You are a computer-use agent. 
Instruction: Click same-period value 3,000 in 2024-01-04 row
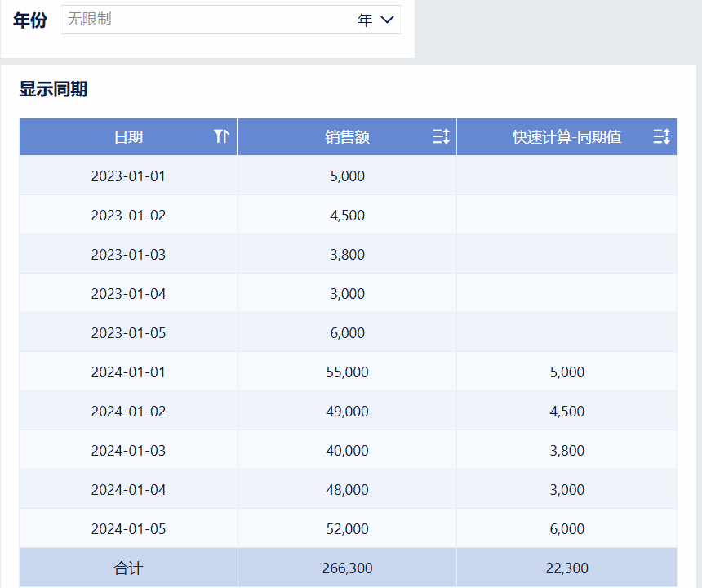coord(566,489)
